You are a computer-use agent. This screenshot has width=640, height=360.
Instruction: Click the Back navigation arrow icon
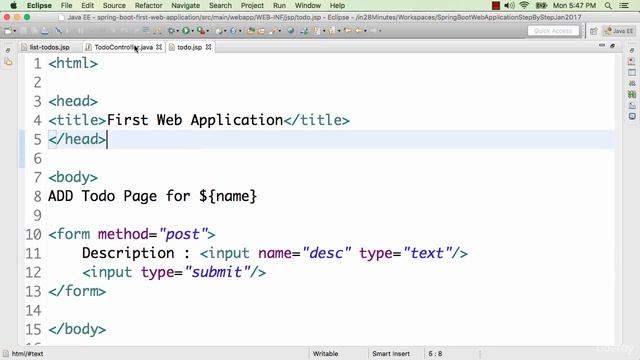click(358, 31)
